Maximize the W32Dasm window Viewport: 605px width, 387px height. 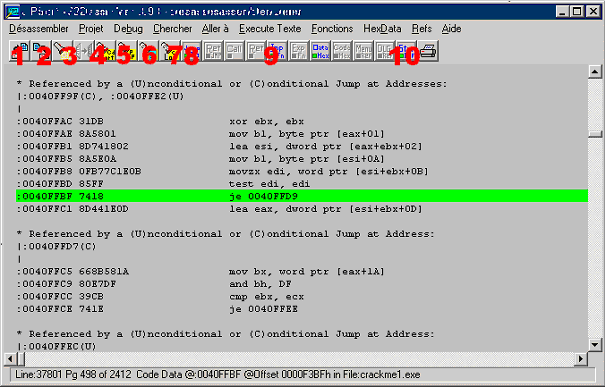coord(578,11)
